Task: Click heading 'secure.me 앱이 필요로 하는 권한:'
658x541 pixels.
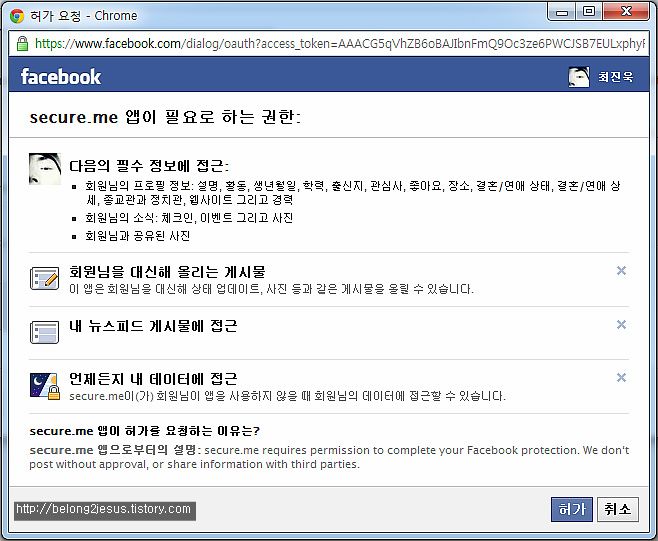Action: point(165,117)
